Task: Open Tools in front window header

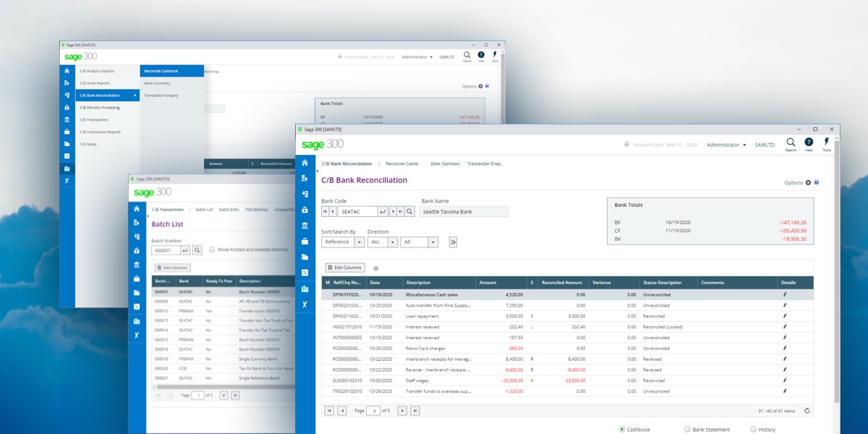Action: coord(827,144)
